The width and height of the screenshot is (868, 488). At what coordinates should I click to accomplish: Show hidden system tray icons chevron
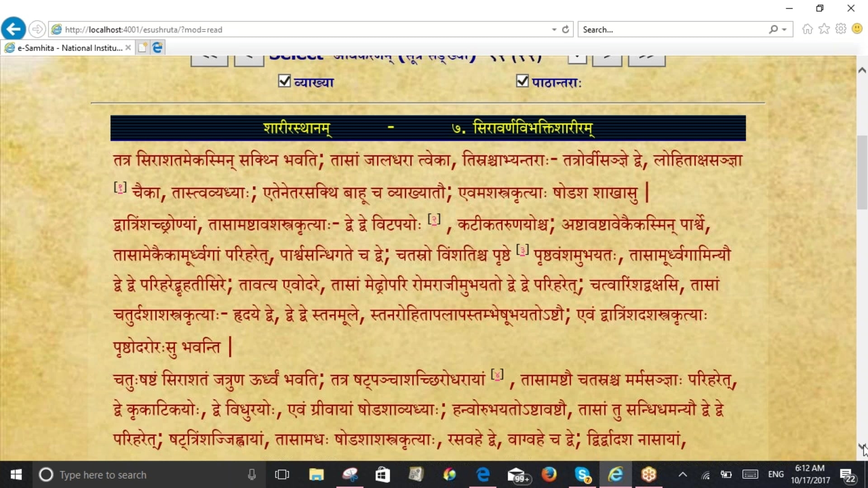pos(683,474)
